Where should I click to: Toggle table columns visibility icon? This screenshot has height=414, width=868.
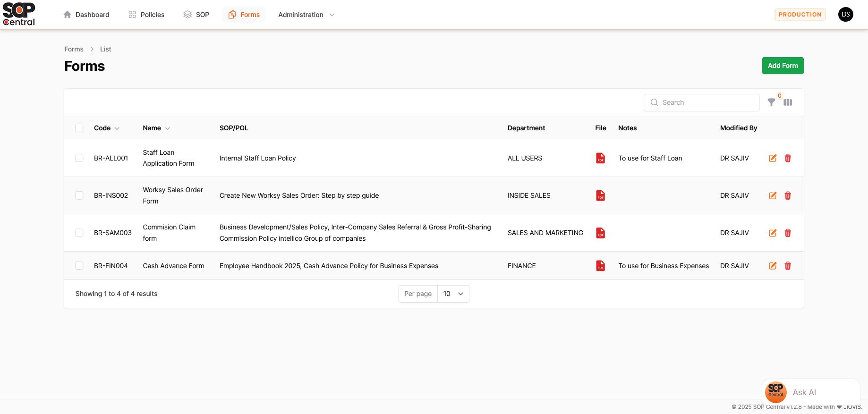coord(788,102)
